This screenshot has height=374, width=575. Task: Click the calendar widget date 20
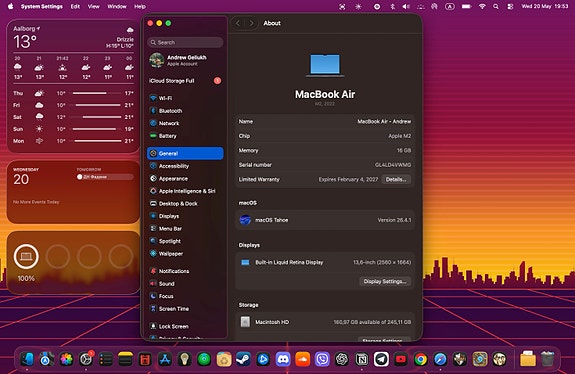(x=21, y=179)
